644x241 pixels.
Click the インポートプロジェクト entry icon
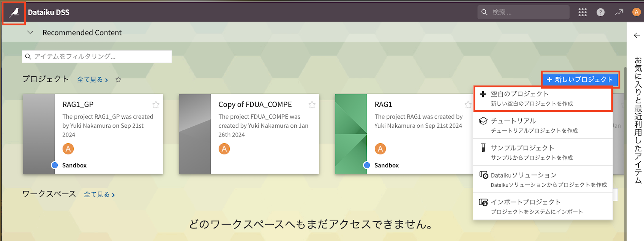click(483, 202)
